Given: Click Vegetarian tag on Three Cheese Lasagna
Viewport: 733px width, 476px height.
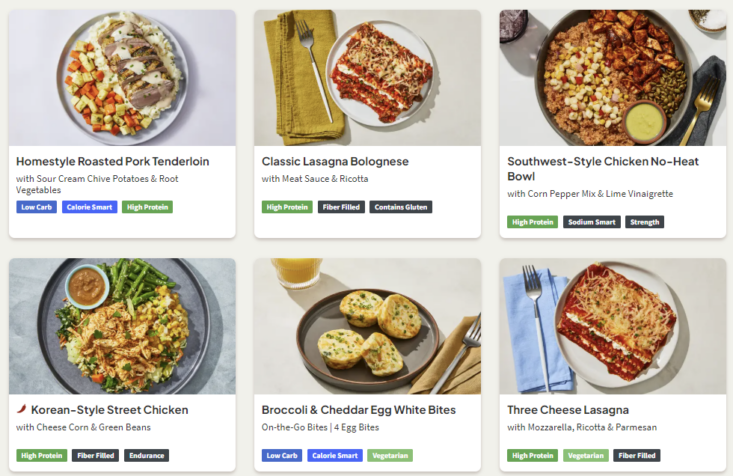Looking at the screenshot, I should click(586, 455).
